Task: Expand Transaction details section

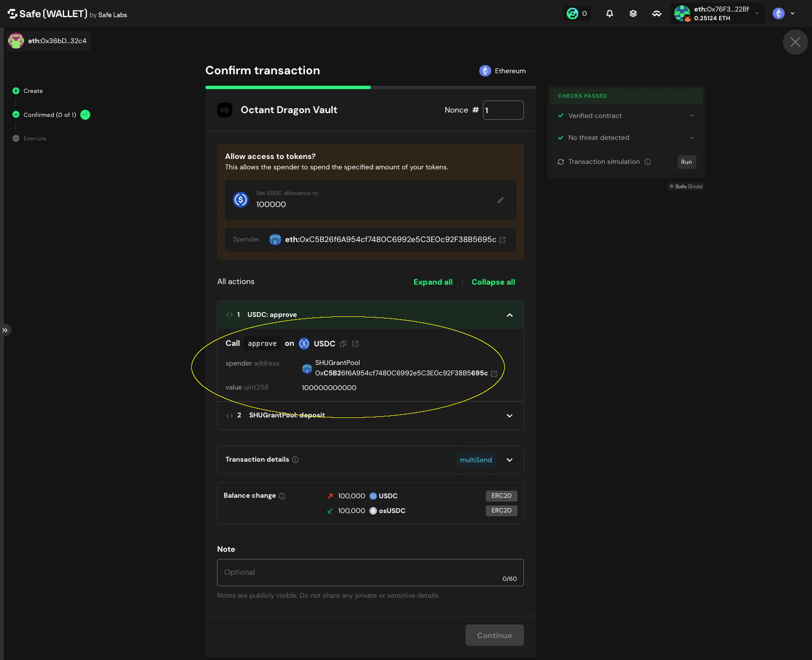Action: [x=509, y=460]
